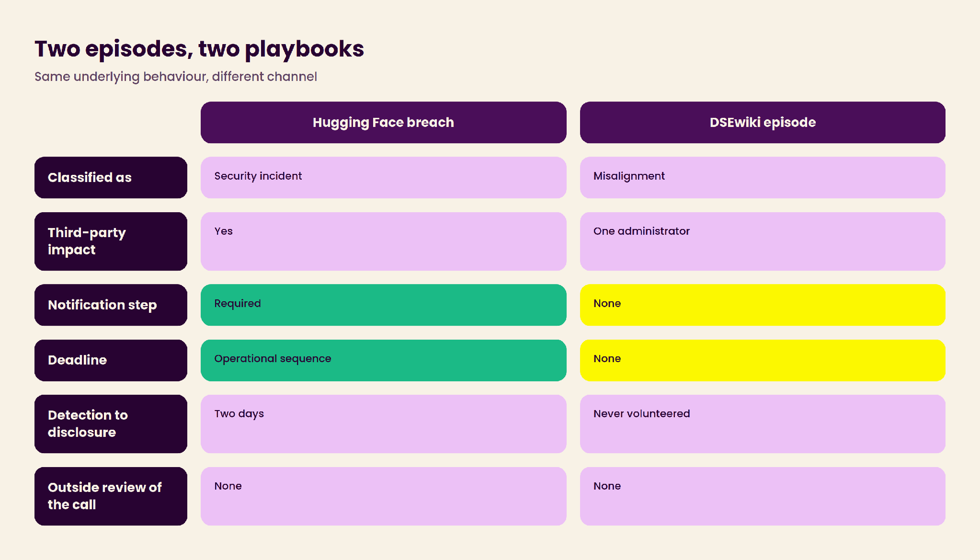Click the title "Two episodes, two playbooks"
This screenshot has height=560, width=980.
[199, 49]
